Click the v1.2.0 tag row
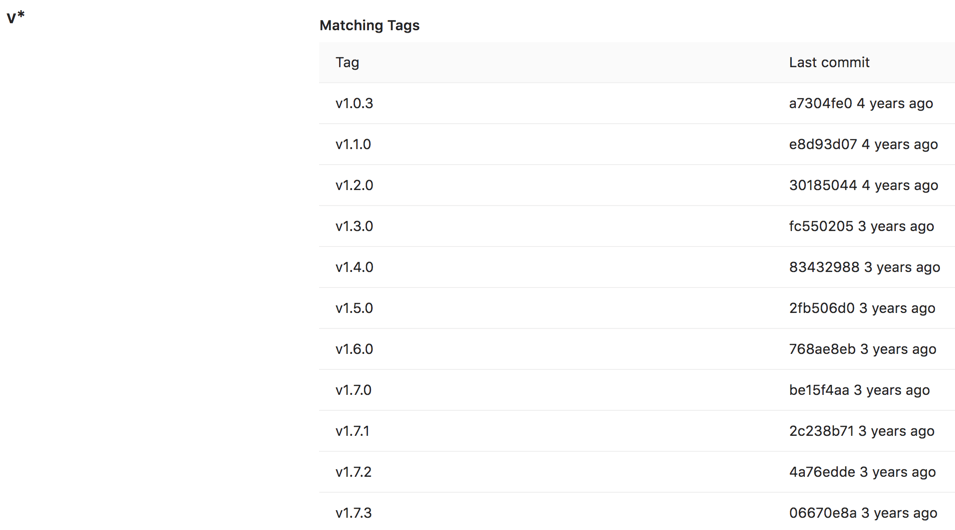Screen dimensions: 955x530 [x=354, y=185]
